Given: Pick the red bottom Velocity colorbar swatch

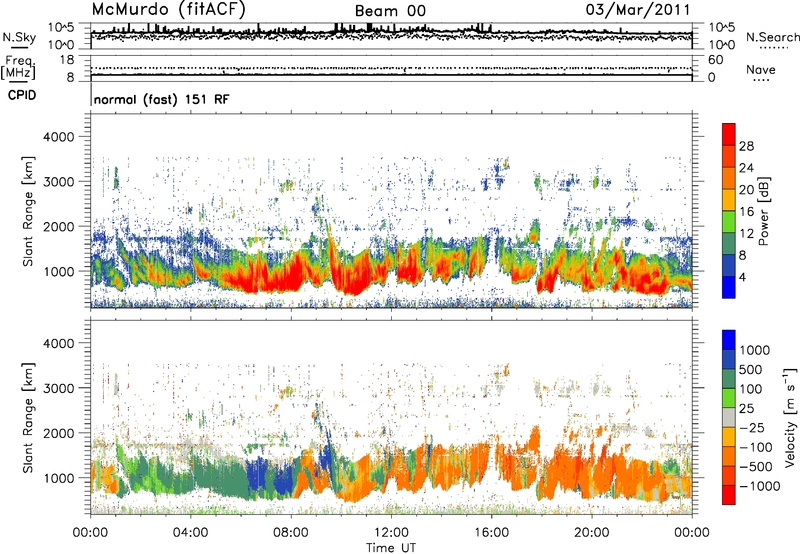Looking at the screenshot, I should (x=729, y=495).
